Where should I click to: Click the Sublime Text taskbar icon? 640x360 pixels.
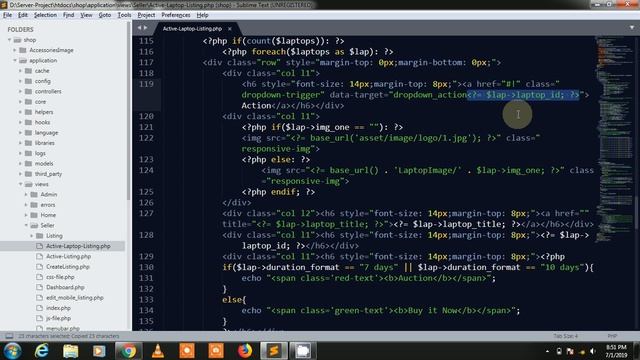pyautogui.click(x=273, y=351)
